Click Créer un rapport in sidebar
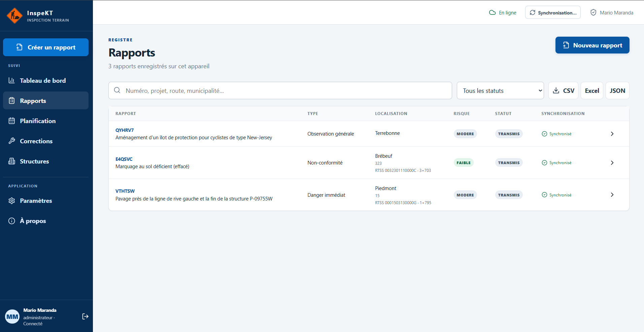Viewport: 644px width, 332px height. (46, 47)
